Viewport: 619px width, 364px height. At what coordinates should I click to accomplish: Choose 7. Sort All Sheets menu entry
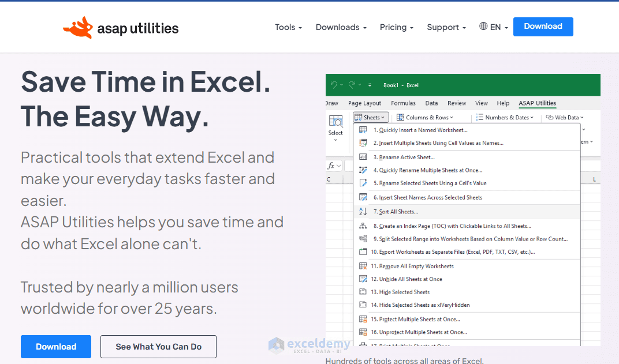pos(467,211)
